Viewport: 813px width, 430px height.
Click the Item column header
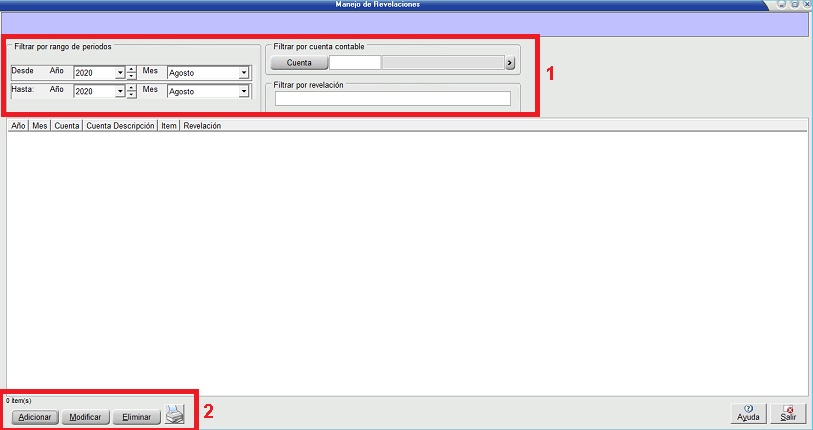168,126
